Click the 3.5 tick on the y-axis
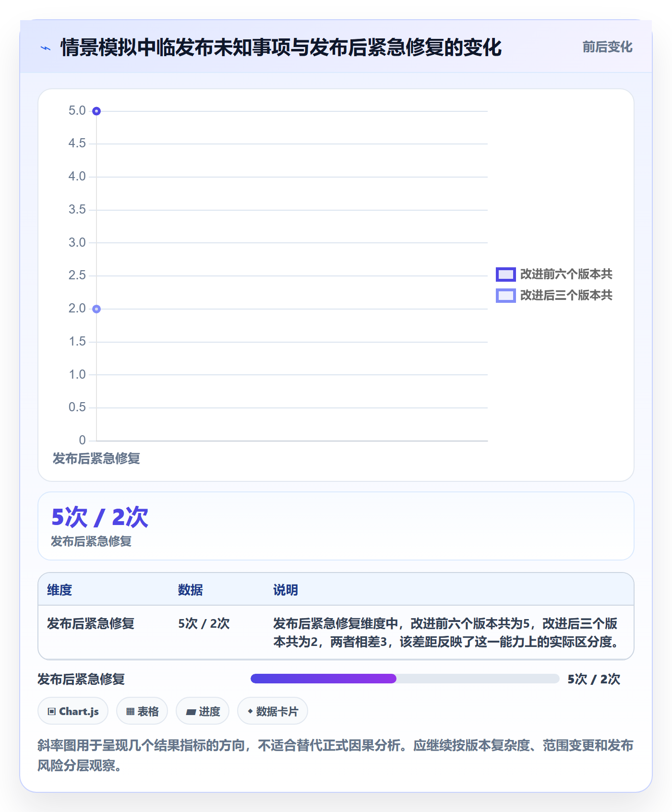The image size is (672, 812). click(77, 210)
